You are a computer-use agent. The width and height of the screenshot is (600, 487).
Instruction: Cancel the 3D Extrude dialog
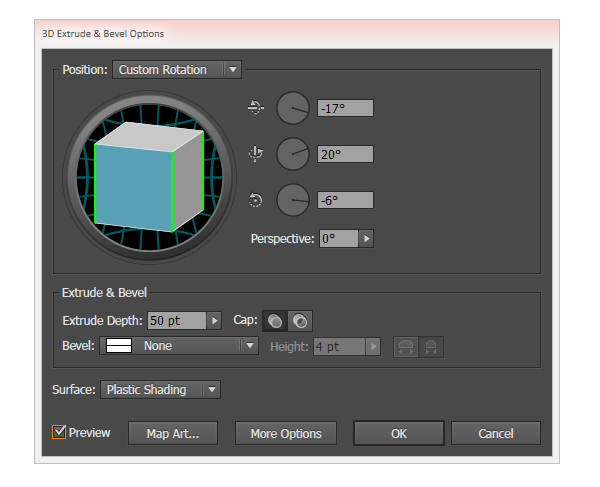pos(495,433)
